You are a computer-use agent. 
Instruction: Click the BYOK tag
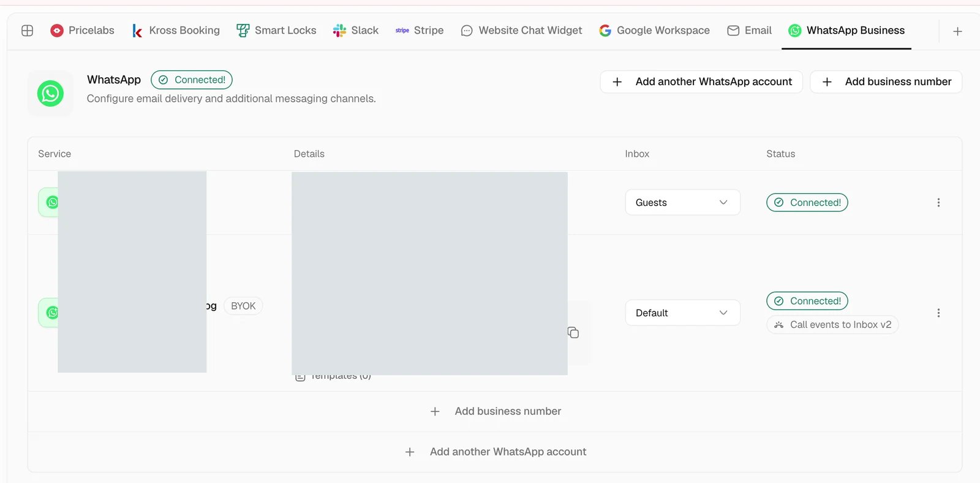coord(243,306)
